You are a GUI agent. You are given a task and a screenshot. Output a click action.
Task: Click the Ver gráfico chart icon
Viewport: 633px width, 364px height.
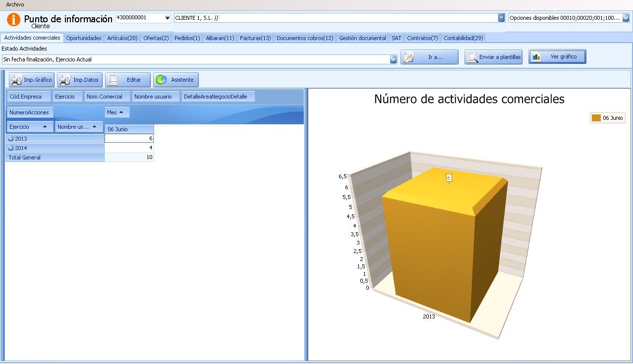click(536, 57)
